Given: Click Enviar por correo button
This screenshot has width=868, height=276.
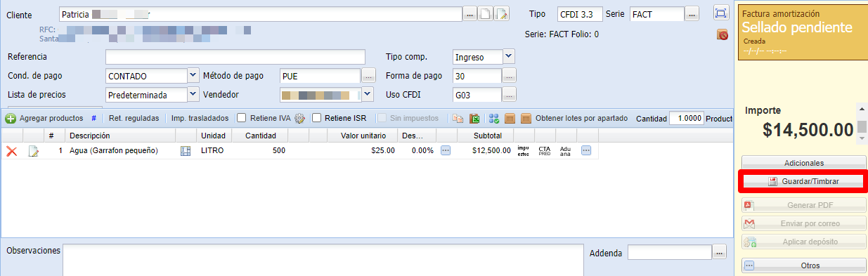Looking at the screenshot, I should click(x=804, y=223).
